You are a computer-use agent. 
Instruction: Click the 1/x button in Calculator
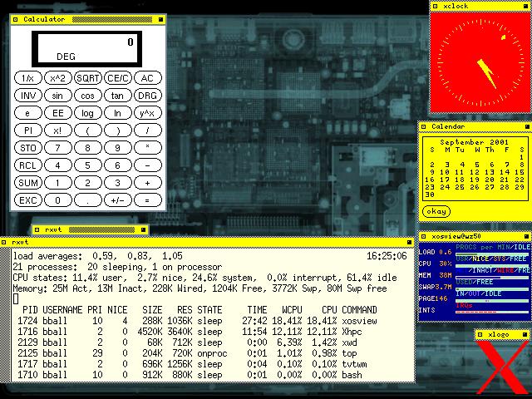point(28,78)
